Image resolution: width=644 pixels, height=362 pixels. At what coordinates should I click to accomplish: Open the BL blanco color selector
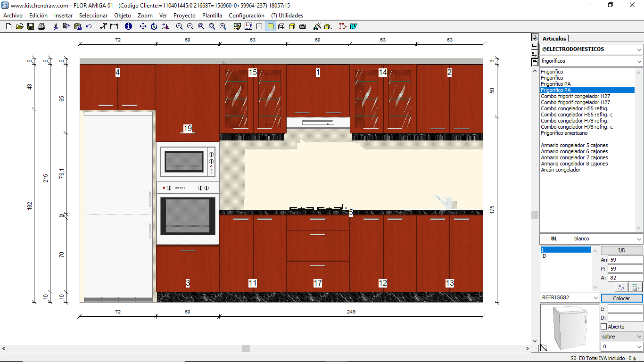tap(638, 239)
